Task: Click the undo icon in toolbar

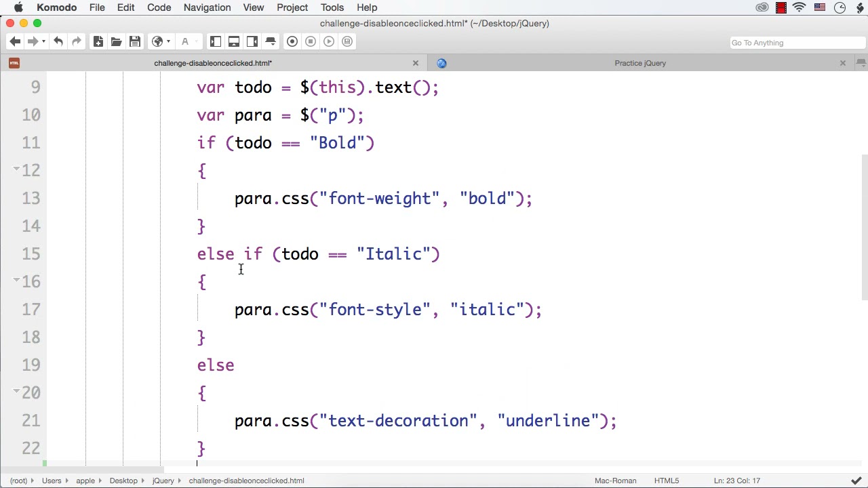Action: (x=58, y=42)
